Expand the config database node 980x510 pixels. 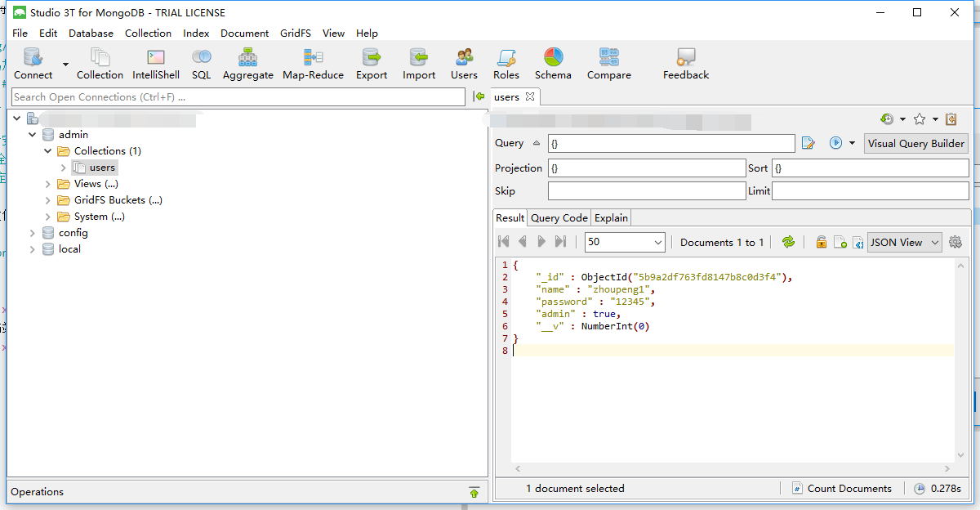[33, 233]
